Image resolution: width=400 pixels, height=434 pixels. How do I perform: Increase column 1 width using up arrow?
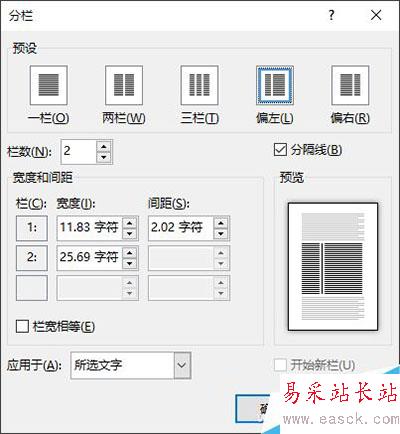pos(130,223)
